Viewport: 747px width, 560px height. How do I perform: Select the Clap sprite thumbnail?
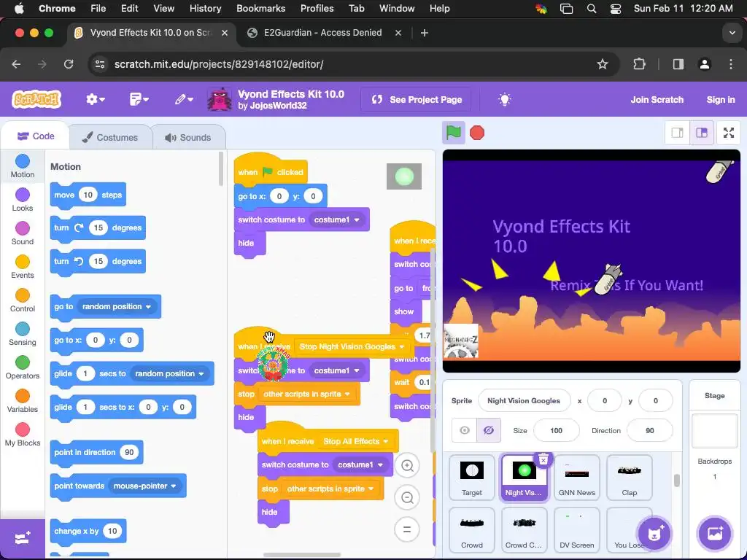629,478
